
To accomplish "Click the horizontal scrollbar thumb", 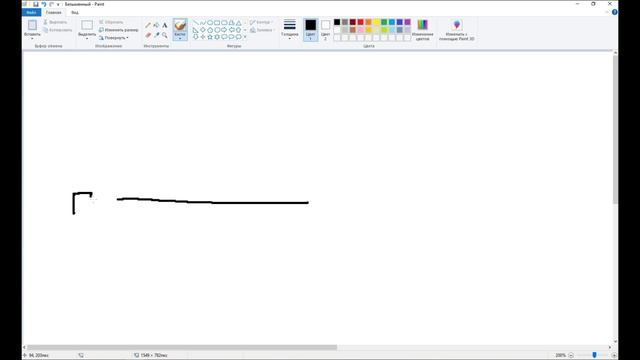I will [x=182, y=347].
